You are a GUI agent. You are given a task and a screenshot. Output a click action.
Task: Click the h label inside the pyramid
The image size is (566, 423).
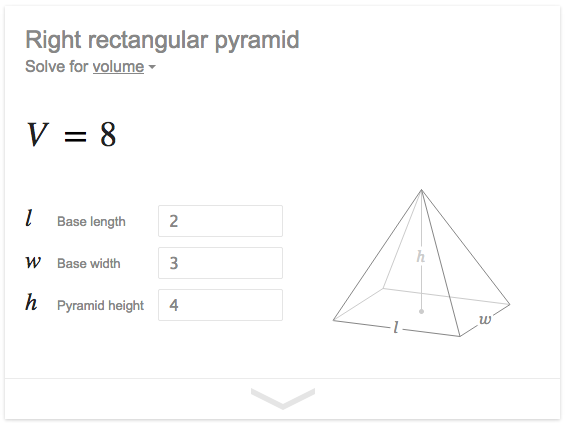(x=421, y=257)
